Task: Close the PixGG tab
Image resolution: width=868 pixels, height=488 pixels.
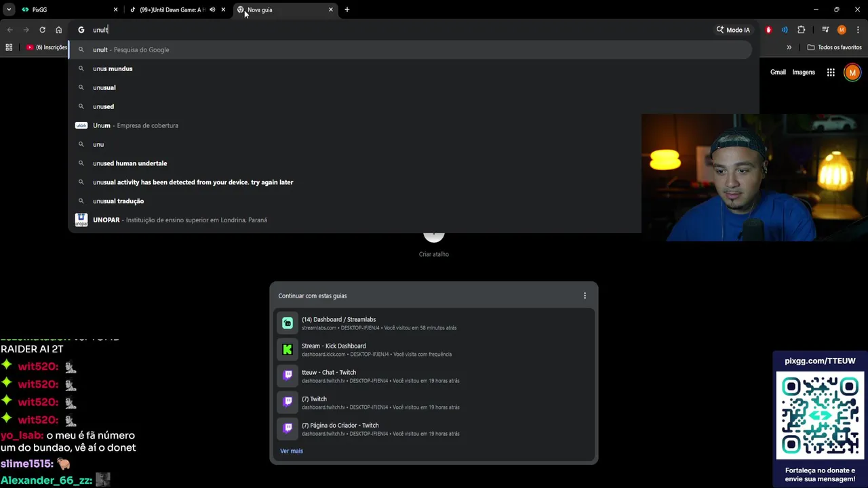Action: click(115, 9)
